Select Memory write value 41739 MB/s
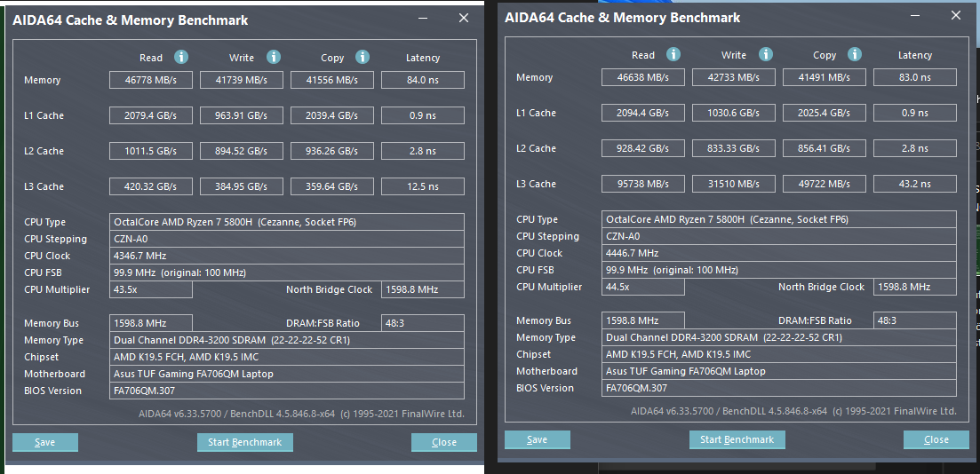980x474 pixels. [x=242, y=80]
